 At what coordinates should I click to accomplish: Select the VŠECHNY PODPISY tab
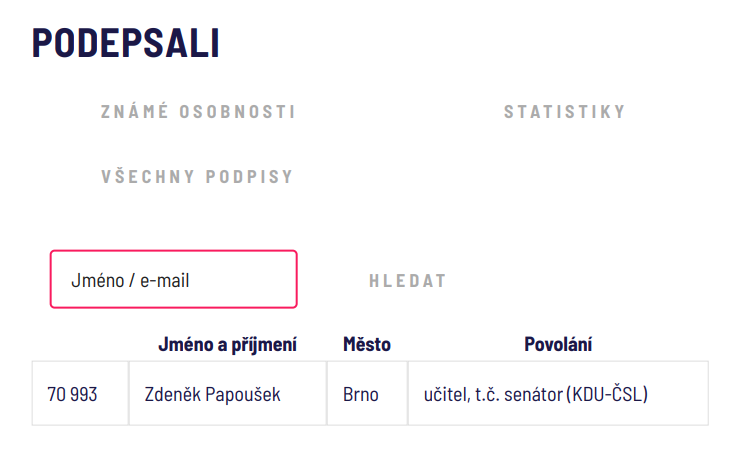(197, 177)
